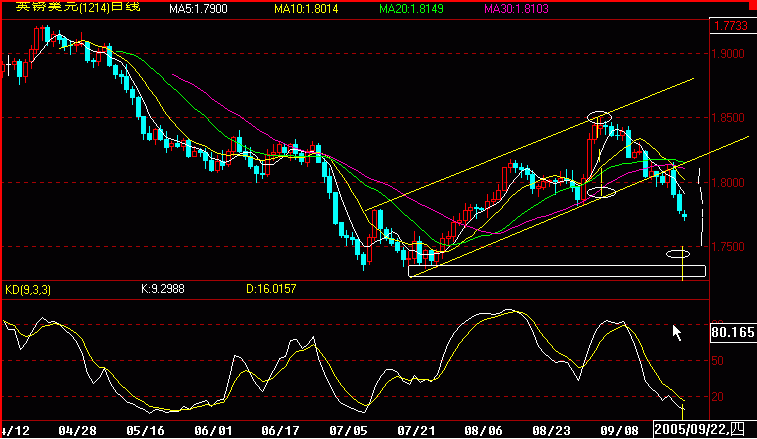Click the 08/06 date label
This screenshot has width=757, height=439.
point(483,430)
